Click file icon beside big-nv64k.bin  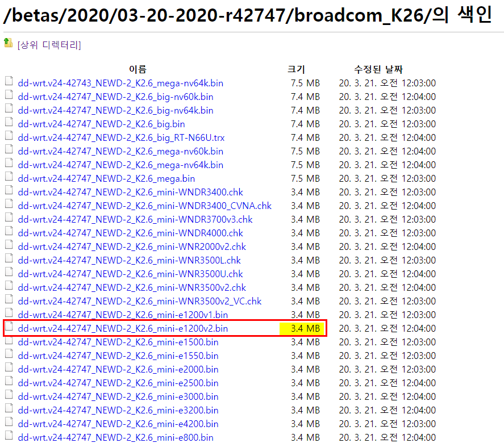(9, 108)
